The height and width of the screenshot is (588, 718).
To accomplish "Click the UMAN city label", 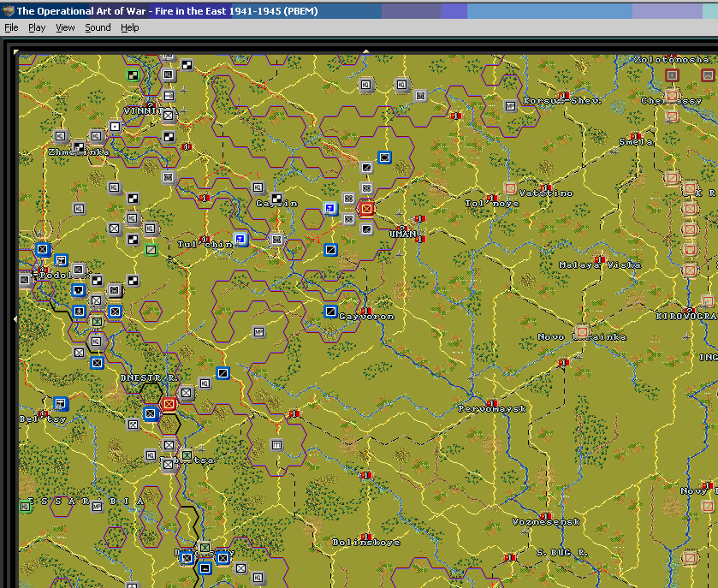I will pyautogui.click(x=403, y=234).
